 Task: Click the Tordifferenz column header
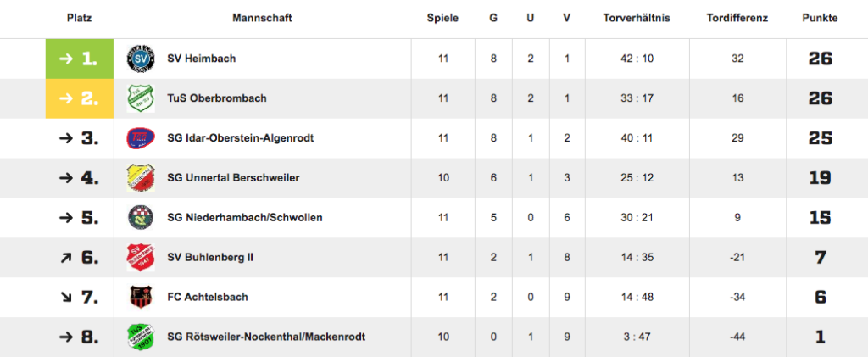[x=737, y=19]
